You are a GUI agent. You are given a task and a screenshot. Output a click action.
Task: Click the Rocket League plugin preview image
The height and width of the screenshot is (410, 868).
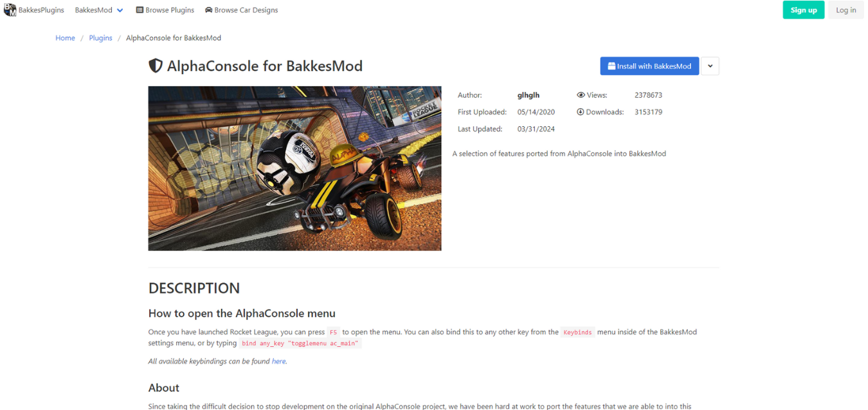tap(294, 169)
